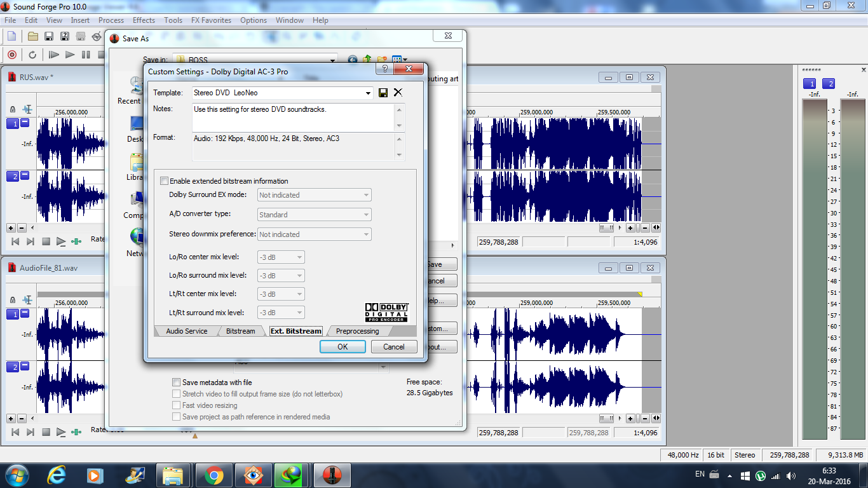The width and height of the screenshot is (868, 488).
Task: Click the Open folder toolbar icon
Action: [x=32, y=37]
